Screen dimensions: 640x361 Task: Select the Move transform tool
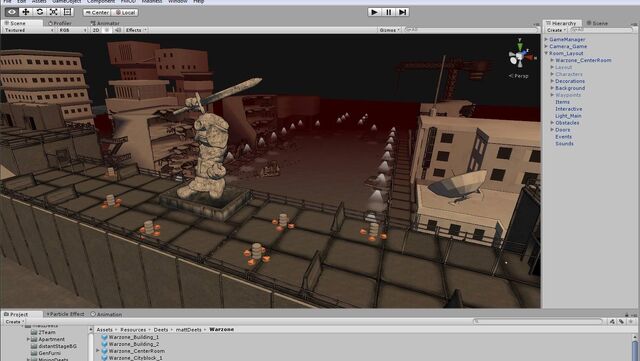click(25, 12)
